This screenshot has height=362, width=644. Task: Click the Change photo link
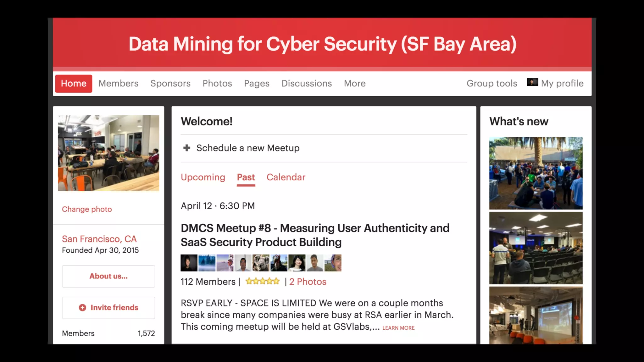point(87,209)
